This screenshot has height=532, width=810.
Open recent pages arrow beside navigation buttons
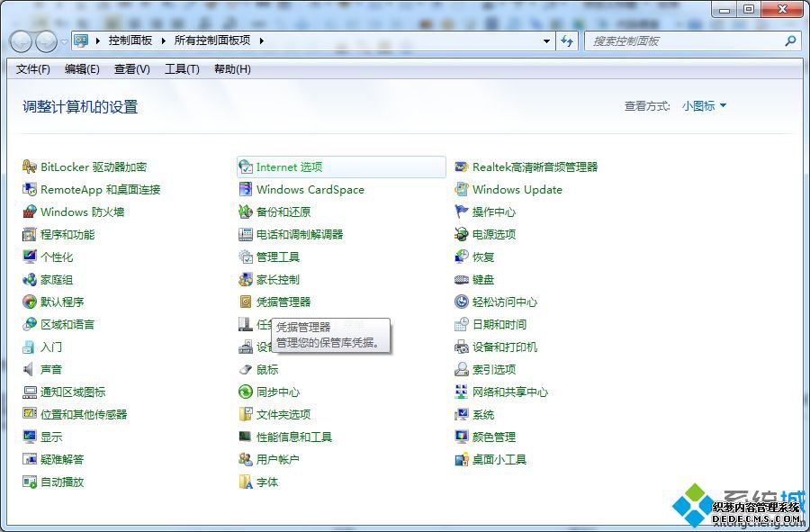click(x=64, y=41)
